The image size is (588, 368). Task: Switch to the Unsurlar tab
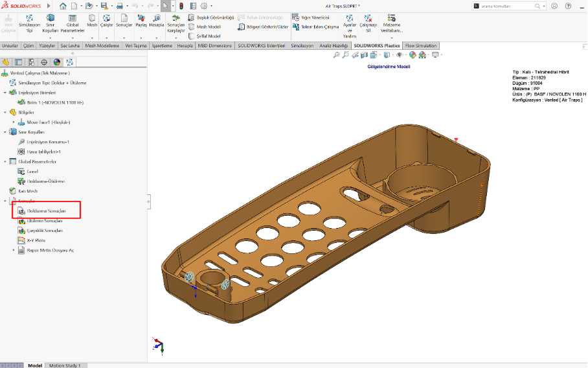pos(10,45)
